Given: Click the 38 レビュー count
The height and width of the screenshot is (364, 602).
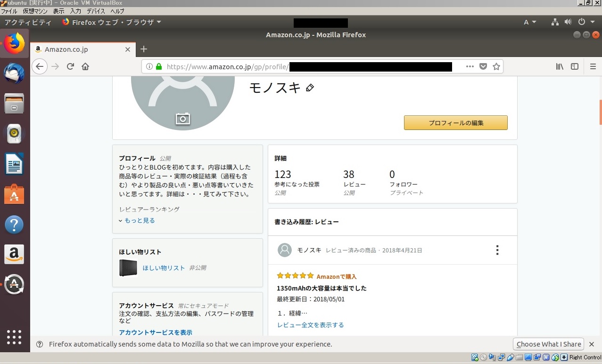Looking at the screenshot, I should point(348,174).
